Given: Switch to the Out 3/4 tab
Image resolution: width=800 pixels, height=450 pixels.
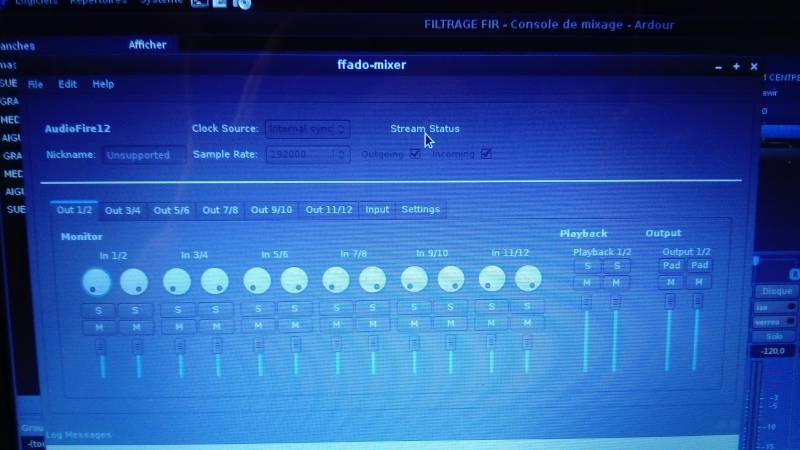Looking at the screenshot, I should click(x=122, y=210).
